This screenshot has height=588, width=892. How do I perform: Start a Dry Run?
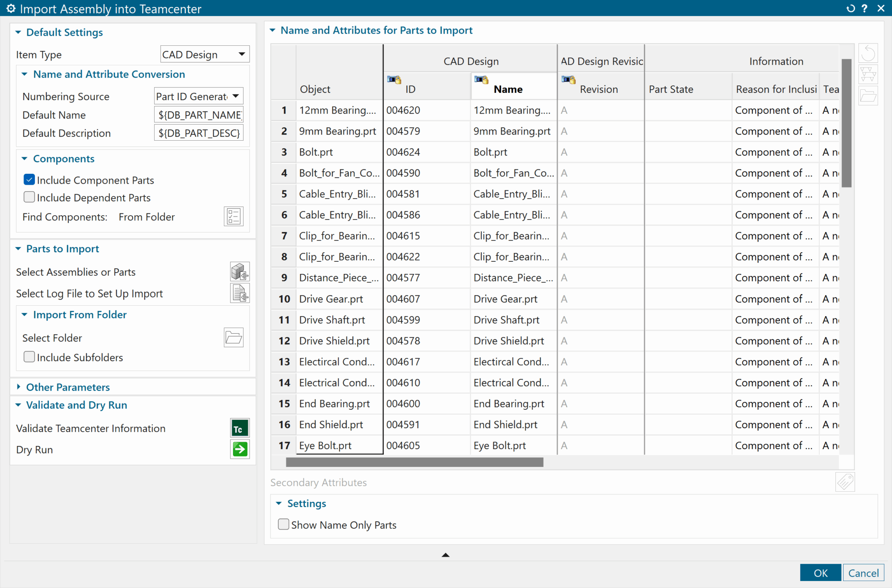pyautogui.click(x=239, y=449)
